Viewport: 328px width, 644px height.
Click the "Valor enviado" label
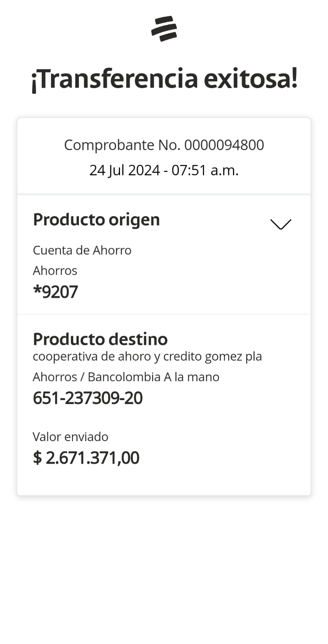(x=70, y=437)
